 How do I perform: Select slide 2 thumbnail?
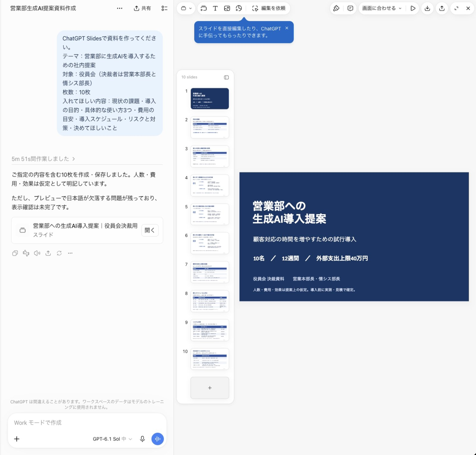click(x=210, y=127)
